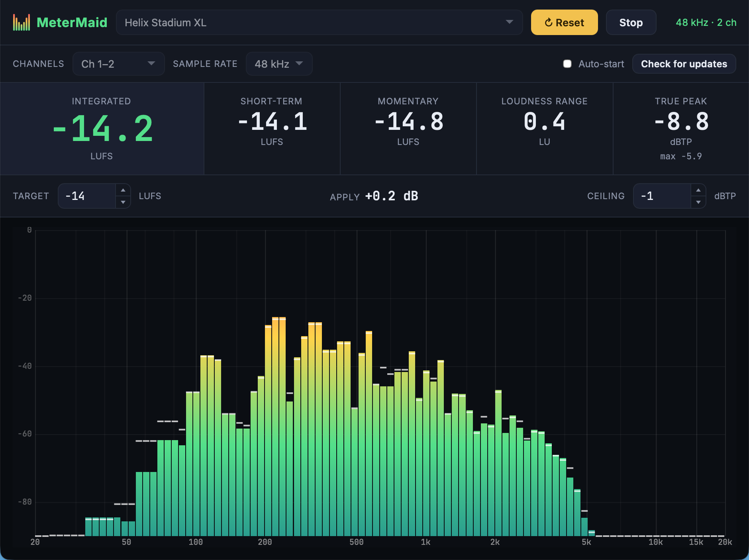
Task: Click the APPLY +0.2 dB value
Action: point(391,196)
